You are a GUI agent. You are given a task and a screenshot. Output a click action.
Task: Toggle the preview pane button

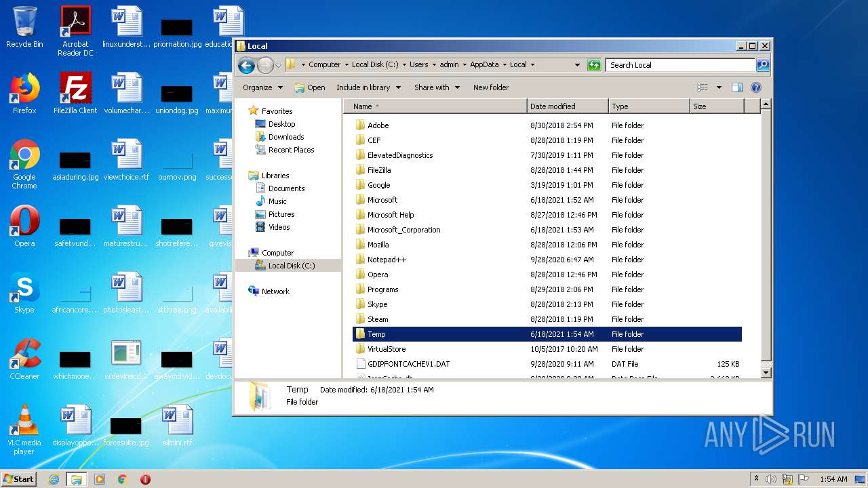[x=737, y=87]
